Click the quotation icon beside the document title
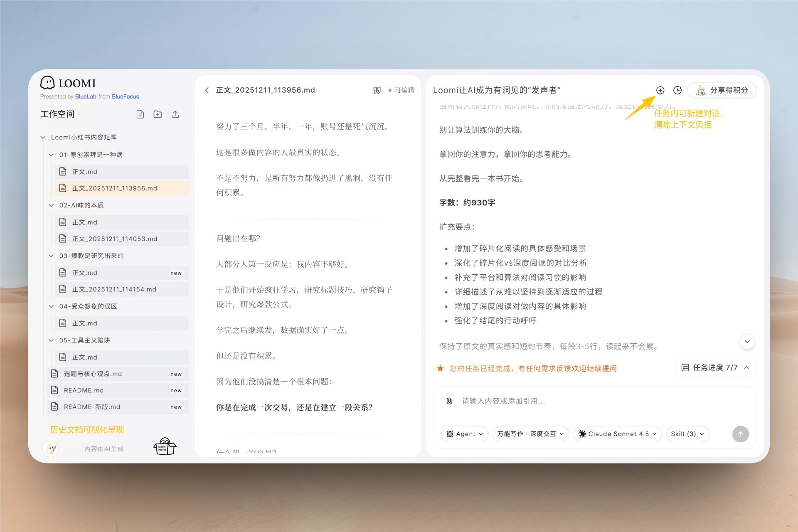This screenshot has height=532, width=798. (x=377, y=90)
